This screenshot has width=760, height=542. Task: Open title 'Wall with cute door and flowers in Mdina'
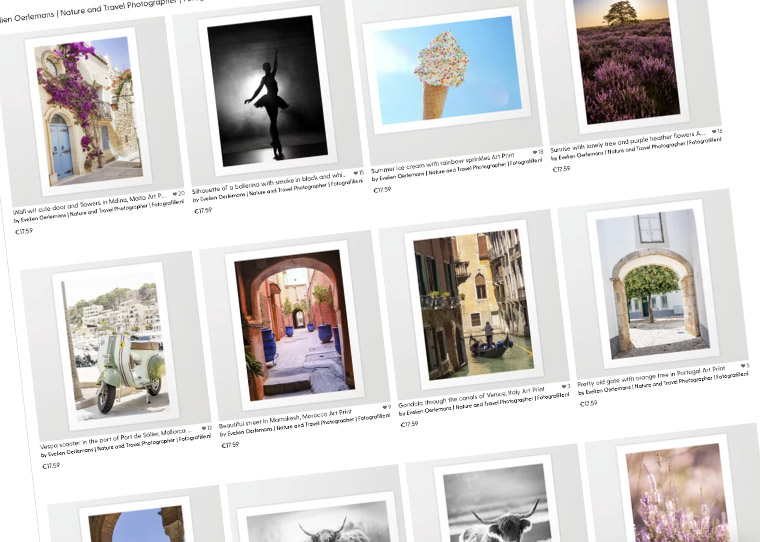[x=89, y=204]
